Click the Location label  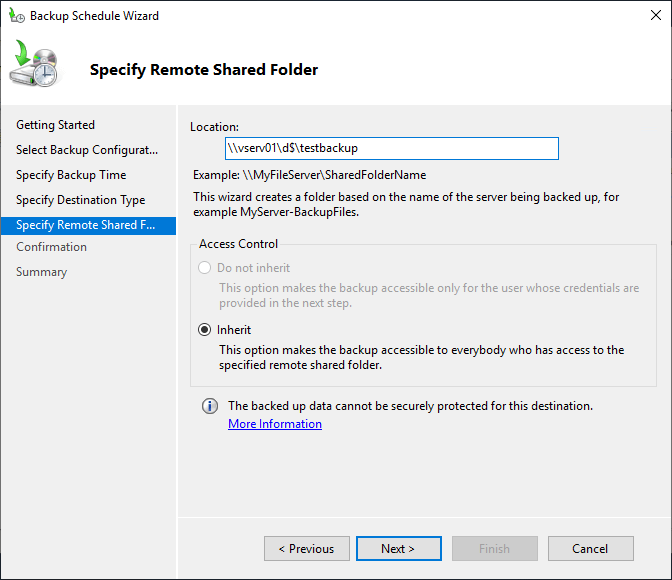214,127
